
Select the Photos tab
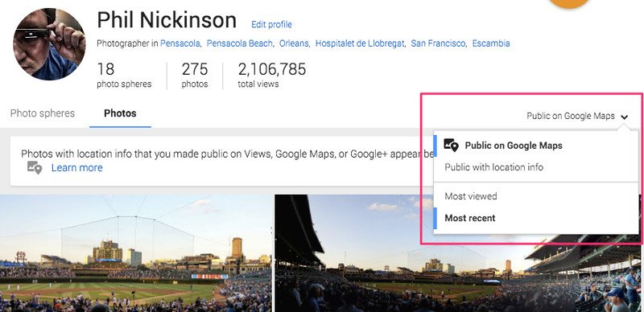coord(120,113)
